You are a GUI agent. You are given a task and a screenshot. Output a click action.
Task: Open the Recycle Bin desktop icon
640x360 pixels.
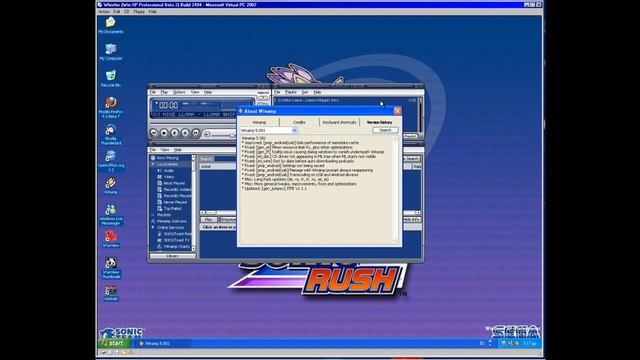click(110, 79)
